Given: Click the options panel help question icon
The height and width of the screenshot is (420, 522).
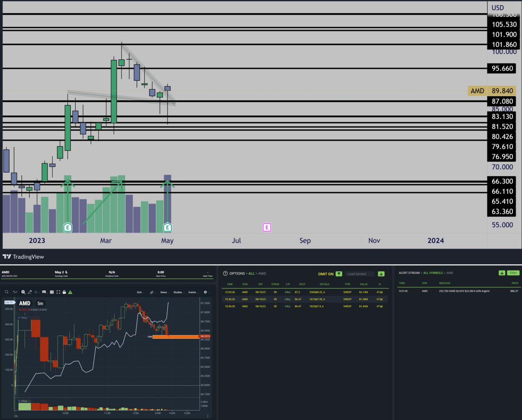Looking at the screenshot, I should [225, 273].
